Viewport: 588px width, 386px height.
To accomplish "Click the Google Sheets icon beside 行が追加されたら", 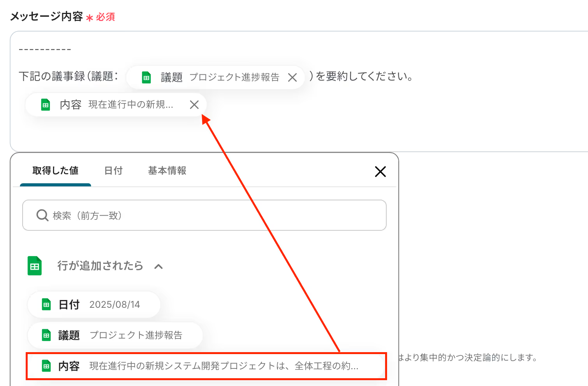I will (x=35, y=266).
